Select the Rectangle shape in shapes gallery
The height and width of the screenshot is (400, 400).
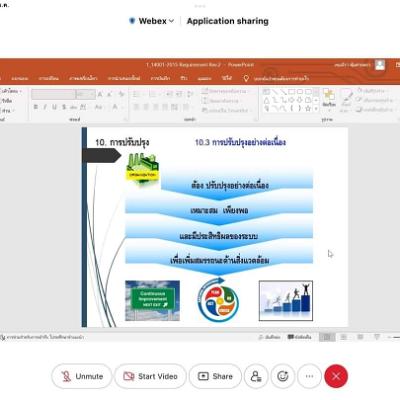[292, 91]
